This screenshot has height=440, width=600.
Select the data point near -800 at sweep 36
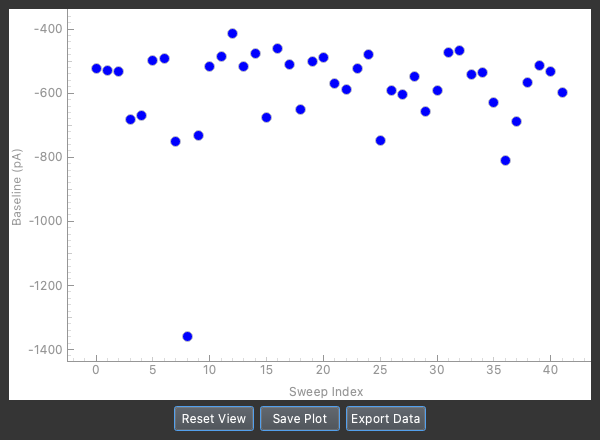pyautogui.click(x=505, y=160)
